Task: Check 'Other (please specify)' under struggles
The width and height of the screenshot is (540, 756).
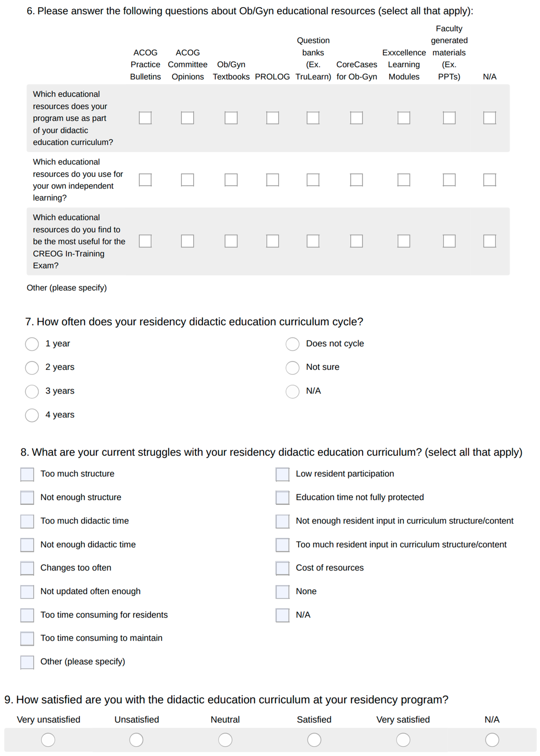Action: click(27, 662)
